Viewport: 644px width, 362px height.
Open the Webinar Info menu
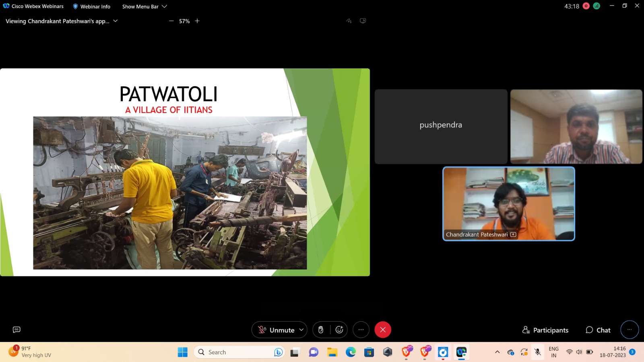coord(91,6)
